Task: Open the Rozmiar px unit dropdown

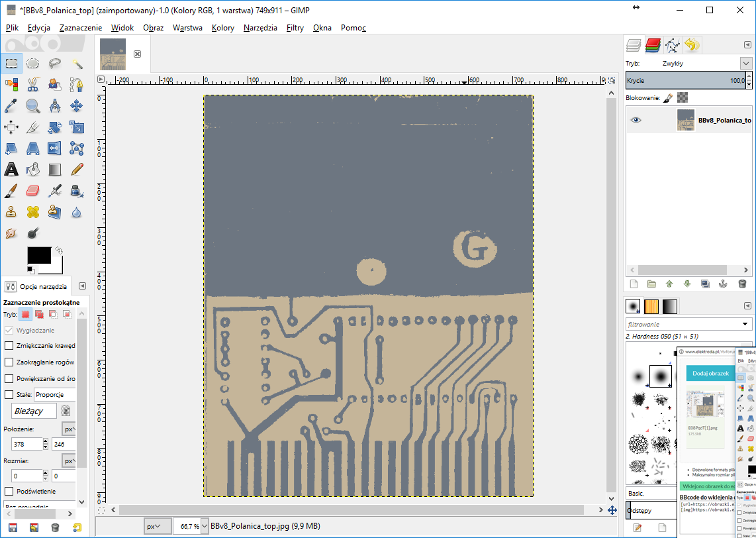Action: 69,460
